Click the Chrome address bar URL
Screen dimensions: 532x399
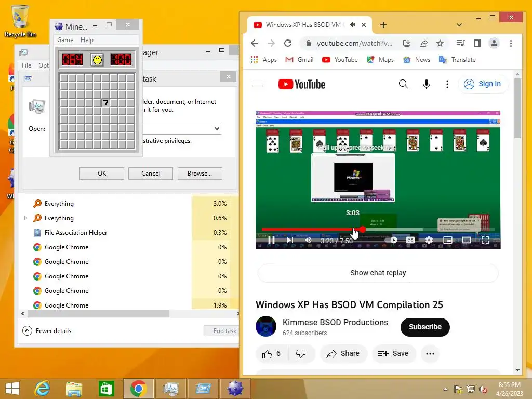point(354,44)
